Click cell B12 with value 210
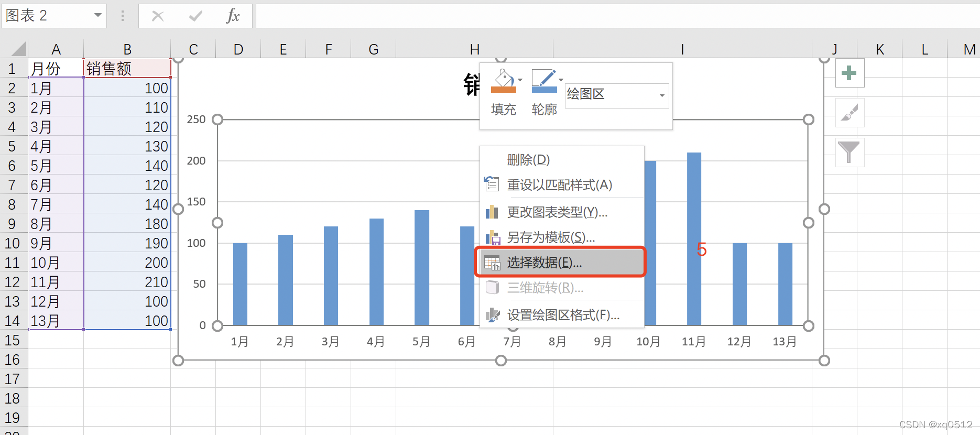Viewport: 980px width, 435px height. pyautogui.click(x=127, y=282)
